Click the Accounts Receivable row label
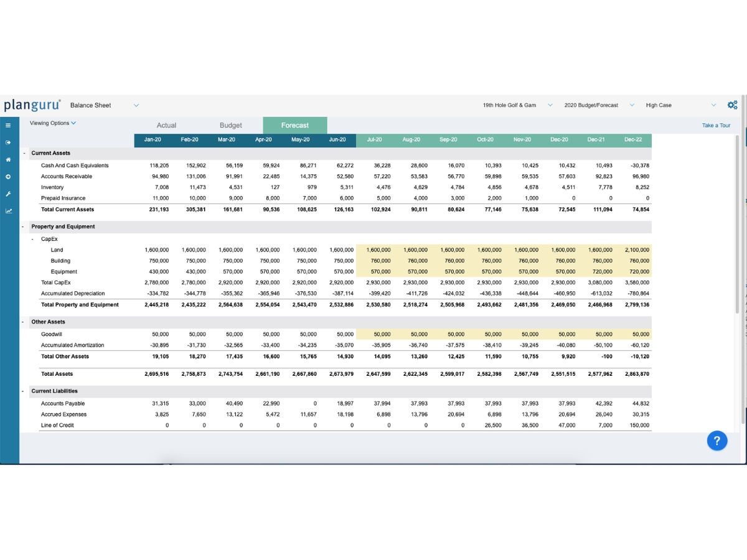 tap(67, 177)
